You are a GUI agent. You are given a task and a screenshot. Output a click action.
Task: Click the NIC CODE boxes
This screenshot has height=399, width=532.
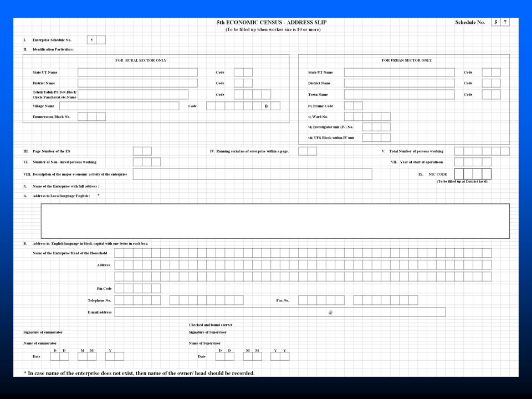(473, 174)
